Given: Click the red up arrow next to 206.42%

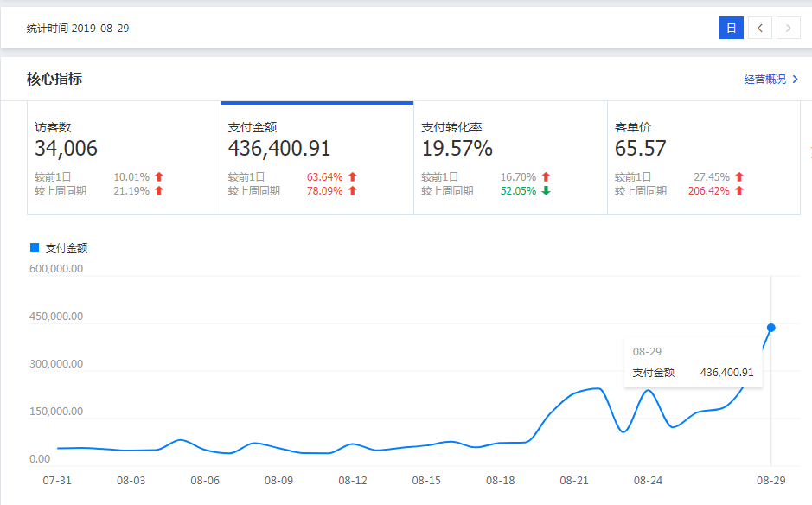Looking at the screenshot, I should click(739, 191).
